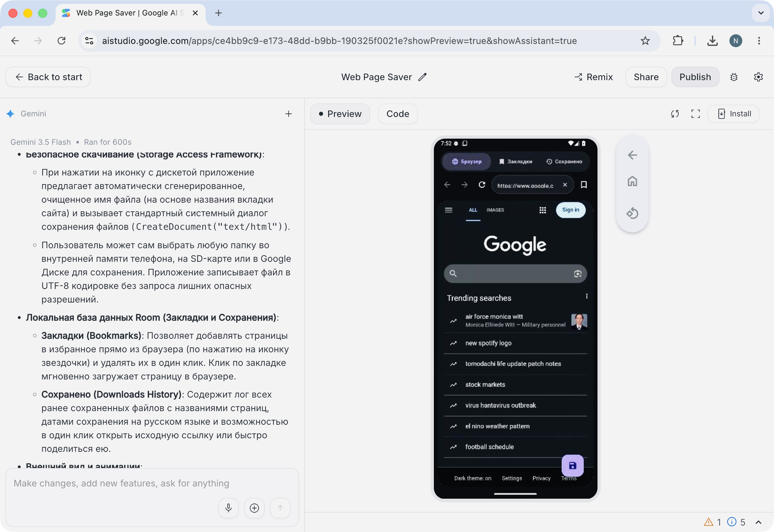774x532 pixels.
Task: Click the address bar URL
Action: tap(339, 41)
